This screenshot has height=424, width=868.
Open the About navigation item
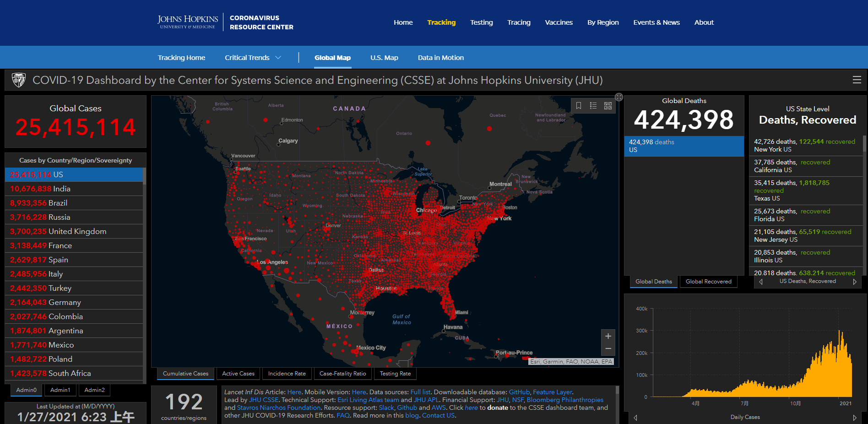(x=704, y=22)
